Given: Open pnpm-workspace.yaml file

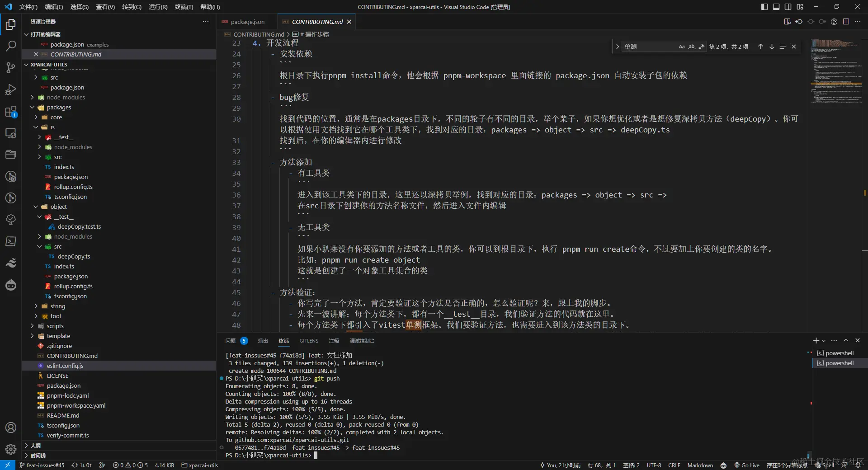Looking at the screenshot, I should (76, 405).
